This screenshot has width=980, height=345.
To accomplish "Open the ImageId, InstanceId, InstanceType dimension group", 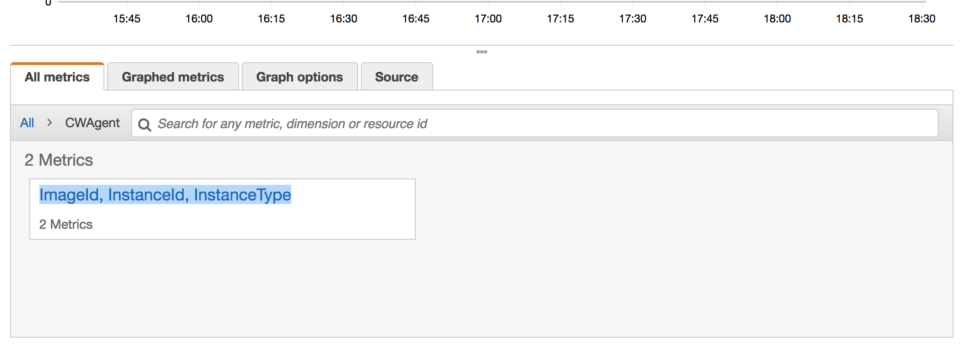I will coord(165,194).
